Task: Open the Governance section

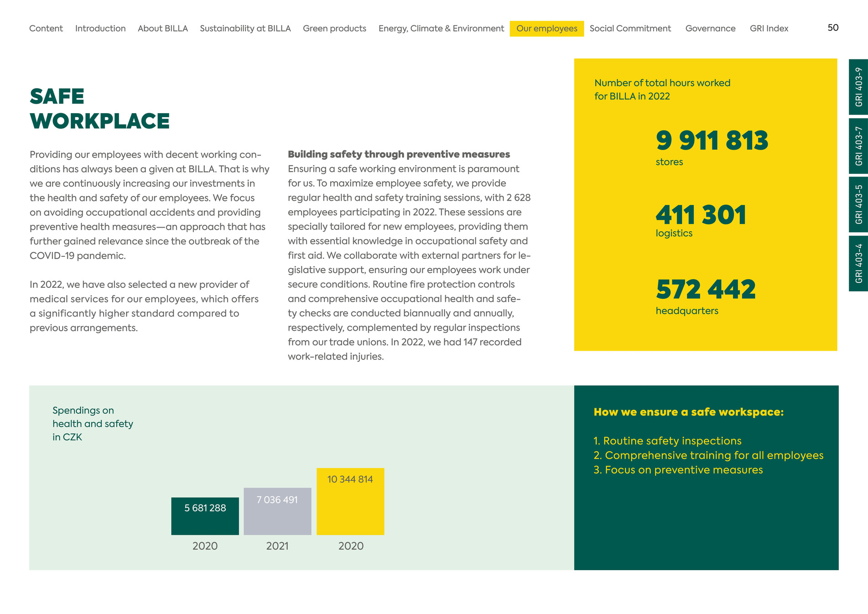Action: coord(711,28)
